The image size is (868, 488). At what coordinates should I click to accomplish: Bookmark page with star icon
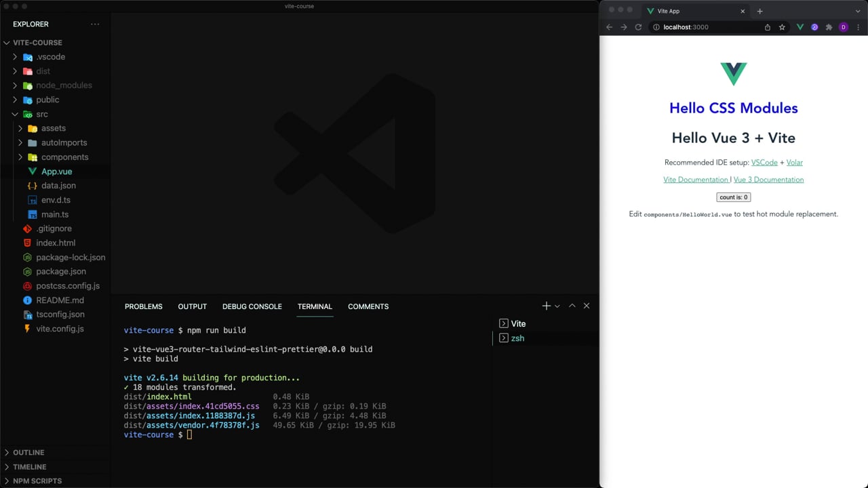tap(782, 27)
